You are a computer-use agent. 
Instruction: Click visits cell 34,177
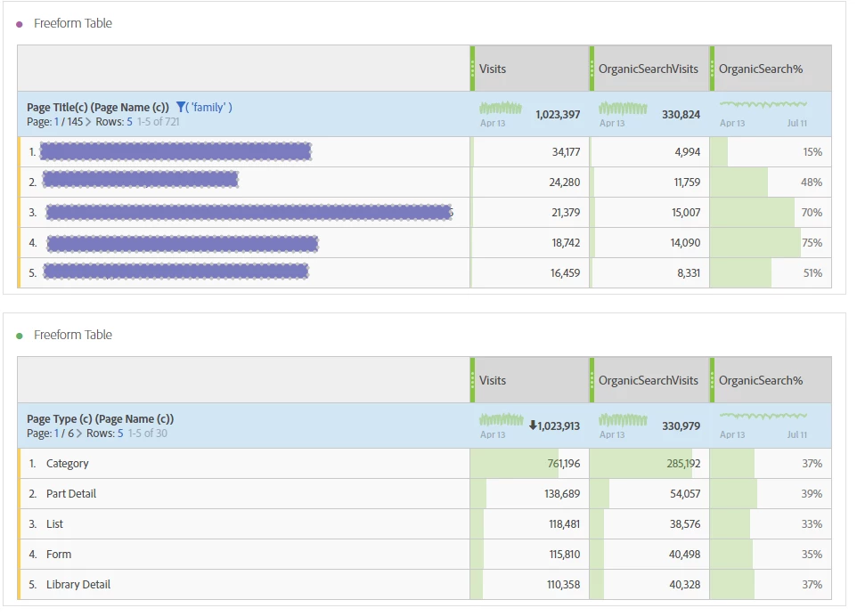point(530,152)
